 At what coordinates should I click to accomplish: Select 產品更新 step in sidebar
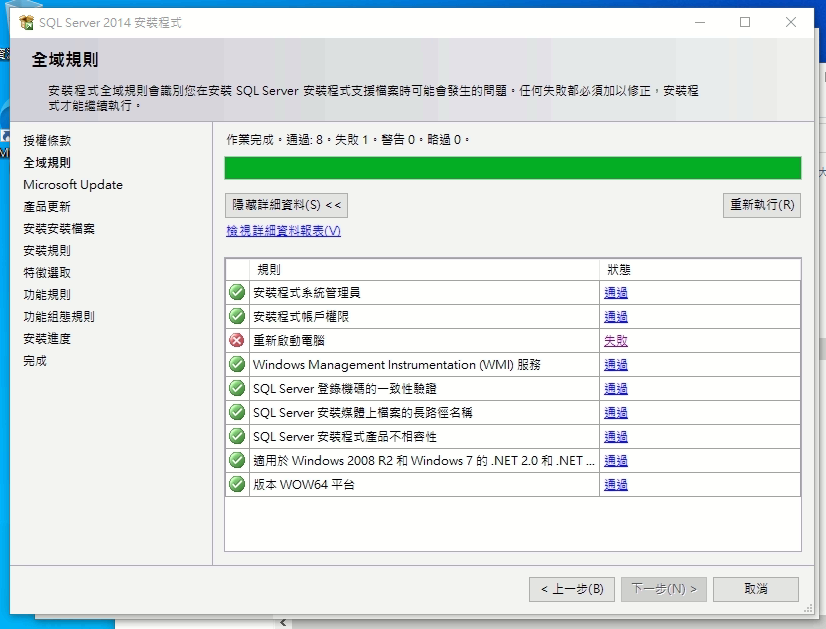point(47,207)
